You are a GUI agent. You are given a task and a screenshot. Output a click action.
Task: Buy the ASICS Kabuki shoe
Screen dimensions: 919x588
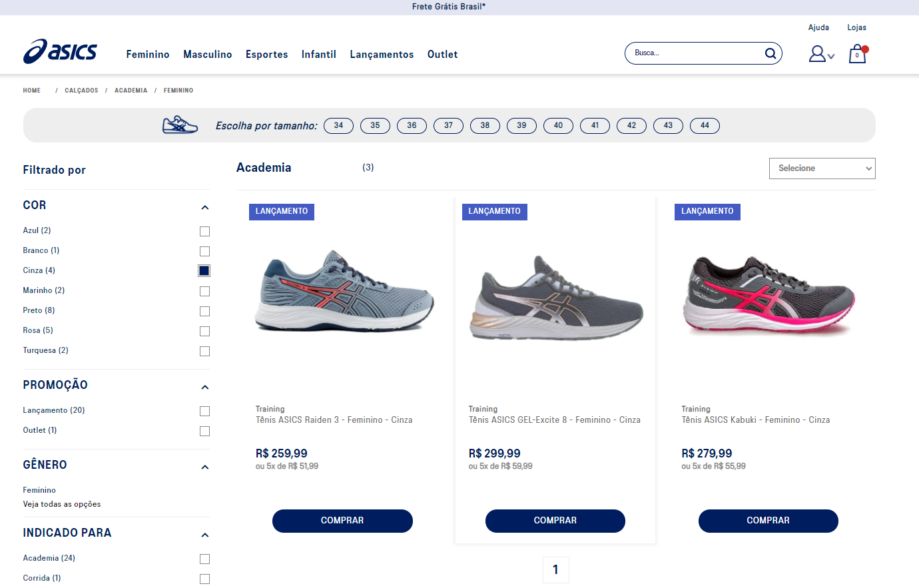click(768, 521)
